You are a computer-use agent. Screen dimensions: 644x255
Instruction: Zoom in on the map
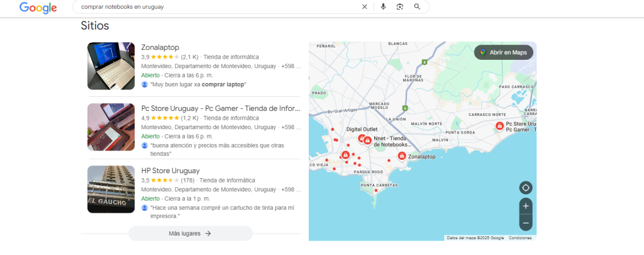click(x=526, y=206)
